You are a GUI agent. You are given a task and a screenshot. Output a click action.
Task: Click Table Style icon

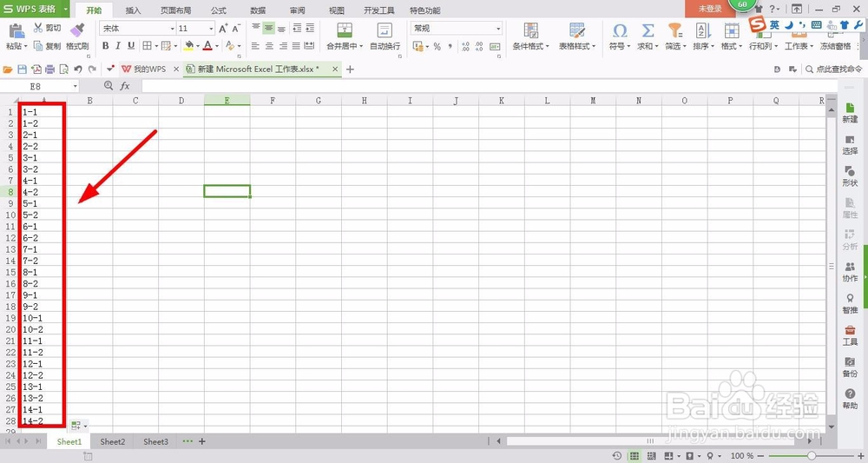(x=577, y=30)
